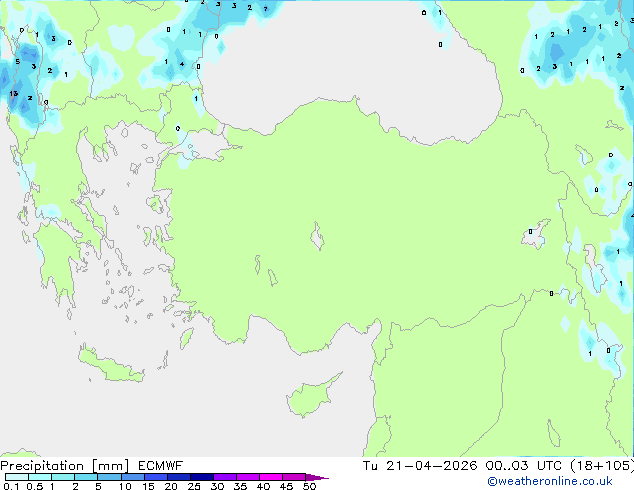
Task: Click the 30–35 mm purple legend swatch
Action: coord(225,477)
